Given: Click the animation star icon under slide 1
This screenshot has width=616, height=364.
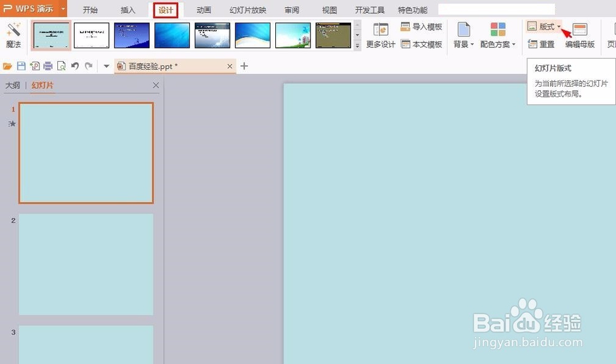Looking at the screenshot, I should pyautogui.click(x=12, y=124).
